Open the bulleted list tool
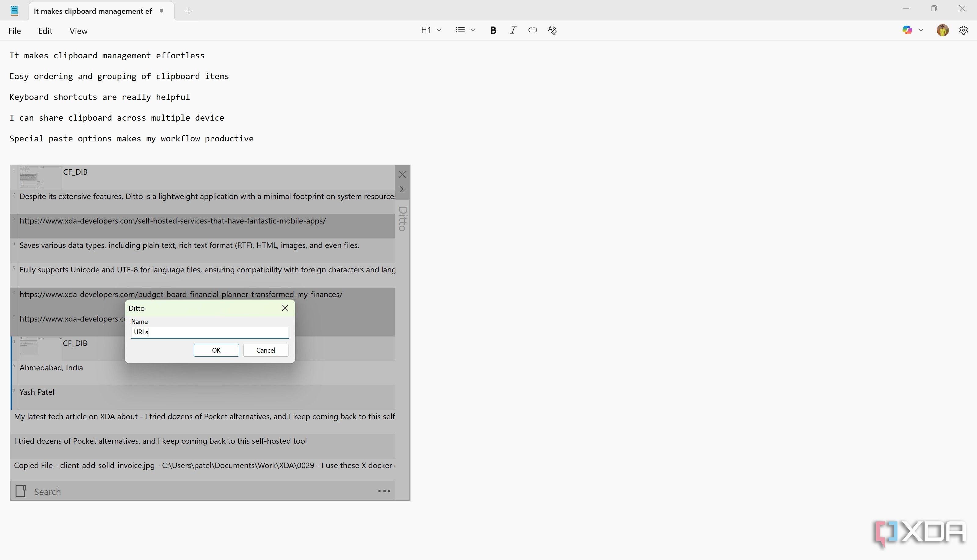The width and height of the screenshot is (977, 560). (x=460, y=30)
